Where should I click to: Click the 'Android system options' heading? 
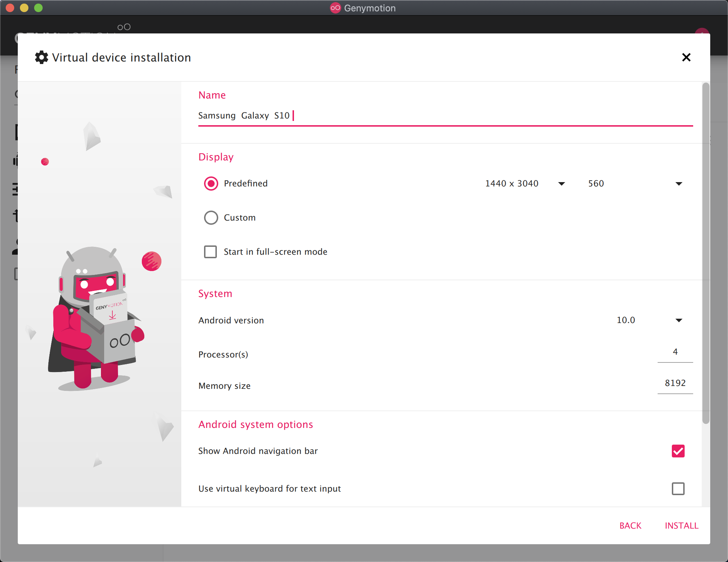(x=256, y=425)
